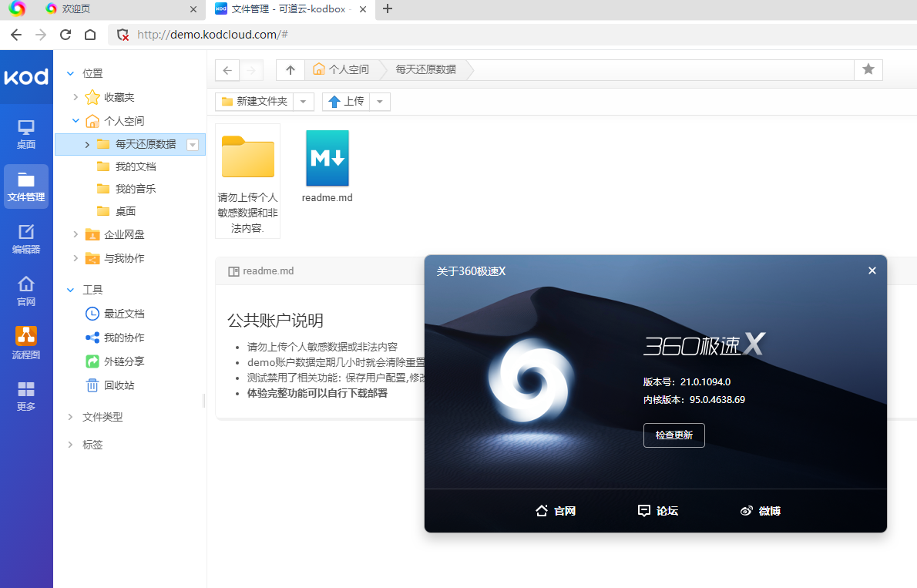Select the readme.md markdown file
Screen dimensions: 917x588
point(327,166)
